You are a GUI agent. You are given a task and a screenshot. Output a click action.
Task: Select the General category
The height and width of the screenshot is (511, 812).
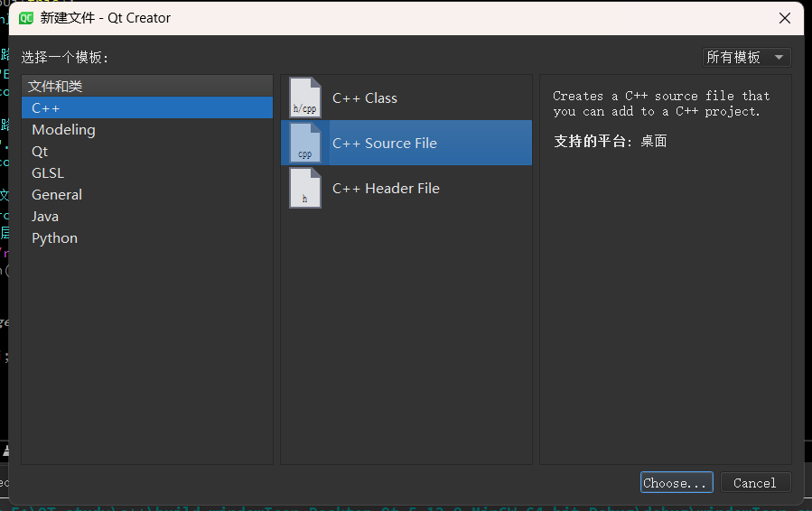click(147, 195)
